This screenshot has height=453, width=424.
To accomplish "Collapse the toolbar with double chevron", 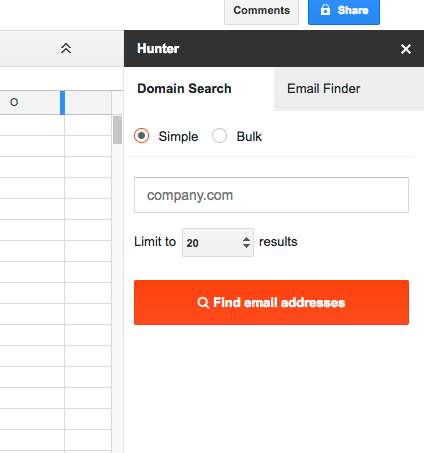I will [66, 48].
